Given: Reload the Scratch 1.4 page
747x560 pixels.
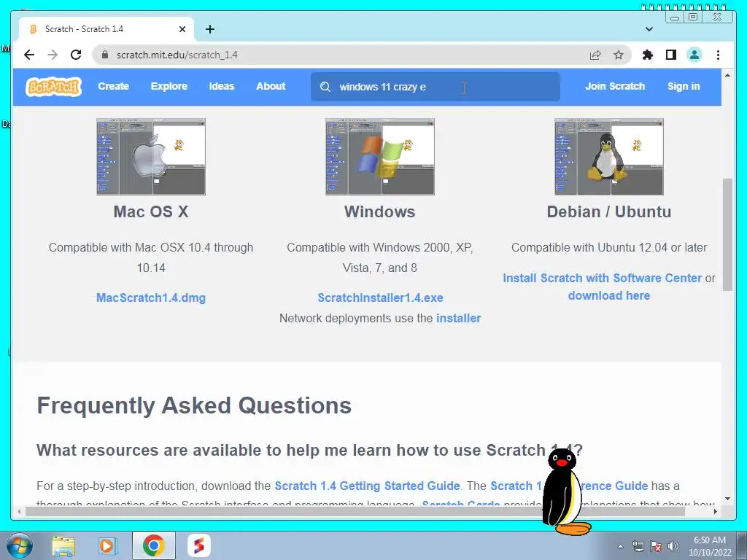Looking at the screenshot, I should [x=76, y=55].
